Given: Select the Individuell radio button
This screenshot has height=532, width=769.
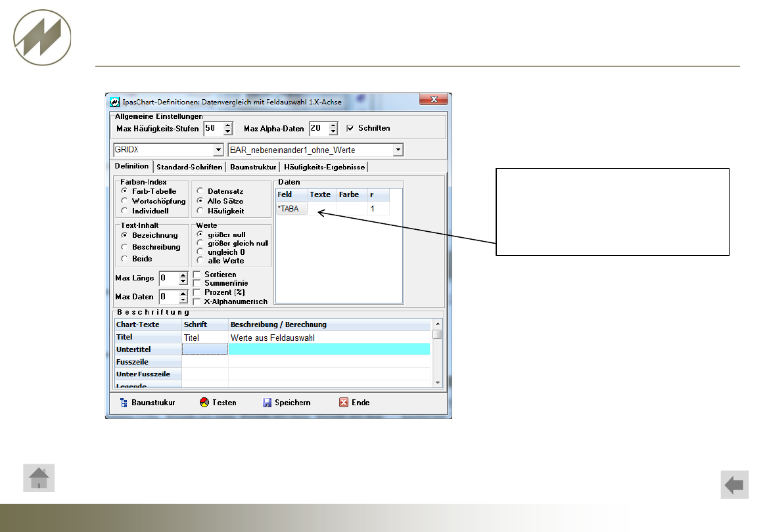Looking at the screenshot, I should point(125,211).
